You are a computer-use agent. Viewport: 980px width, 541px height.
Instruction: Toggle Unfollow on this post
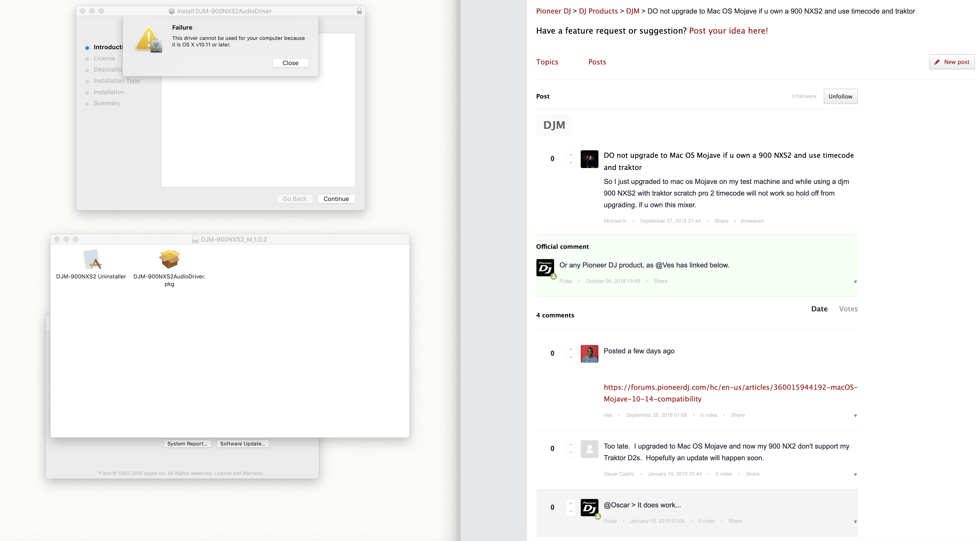pos(840,96)
